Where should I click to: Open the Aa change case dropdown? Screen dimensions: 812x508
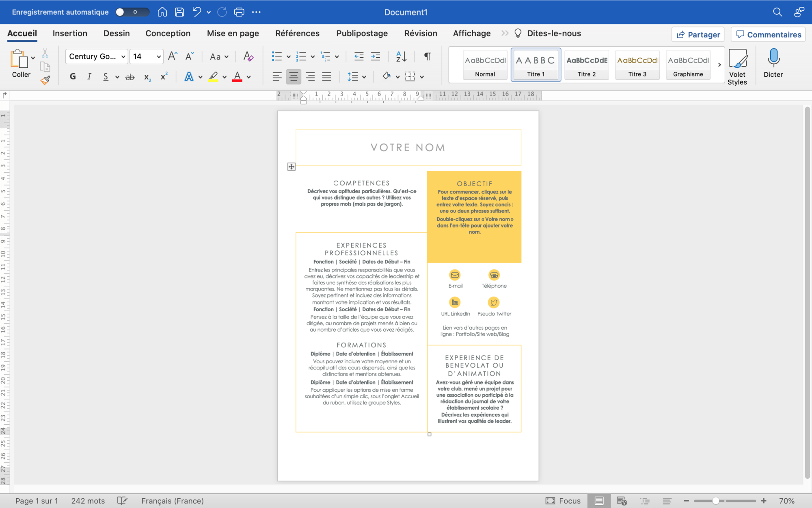(219, 56)
